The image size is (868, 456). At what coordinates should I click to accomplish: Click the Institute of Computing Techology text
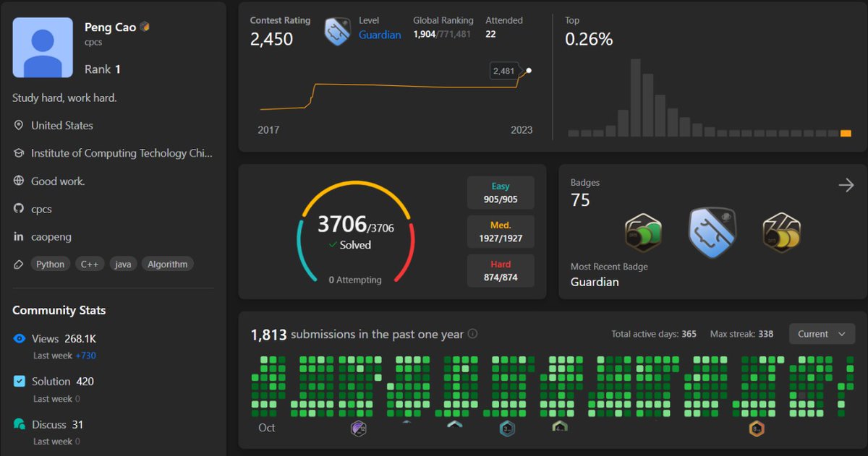122,153
